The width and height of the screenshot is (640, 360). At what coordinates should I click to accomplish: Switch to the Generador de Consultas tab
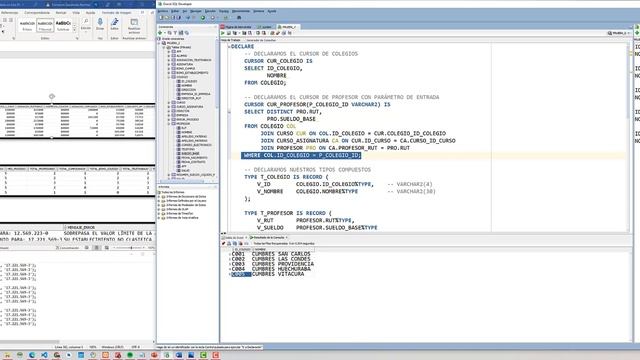[261, 40]
